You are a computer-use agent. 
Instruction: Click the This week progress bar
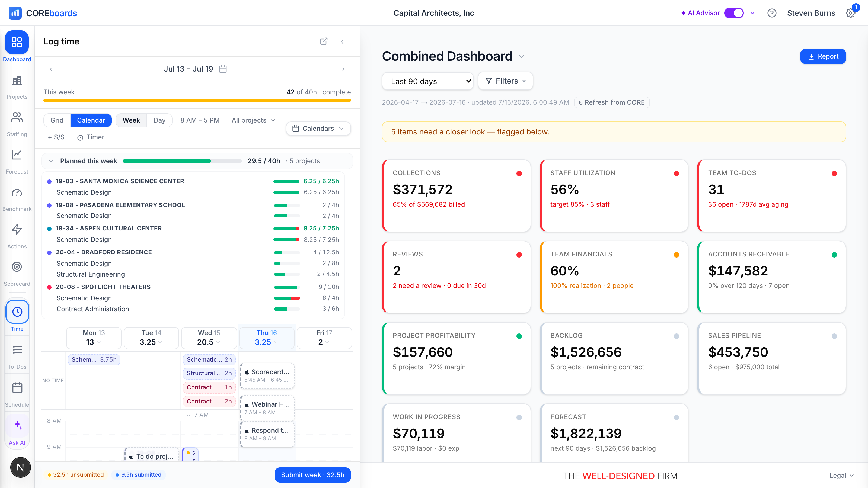pos(197,100)
